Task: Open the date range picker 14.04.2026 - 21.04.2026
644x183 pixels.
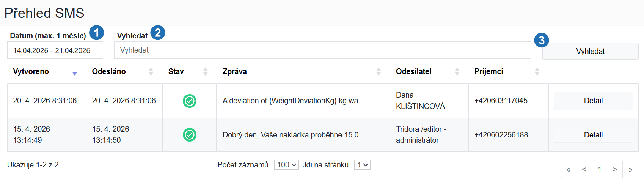Action: [55, 50]
